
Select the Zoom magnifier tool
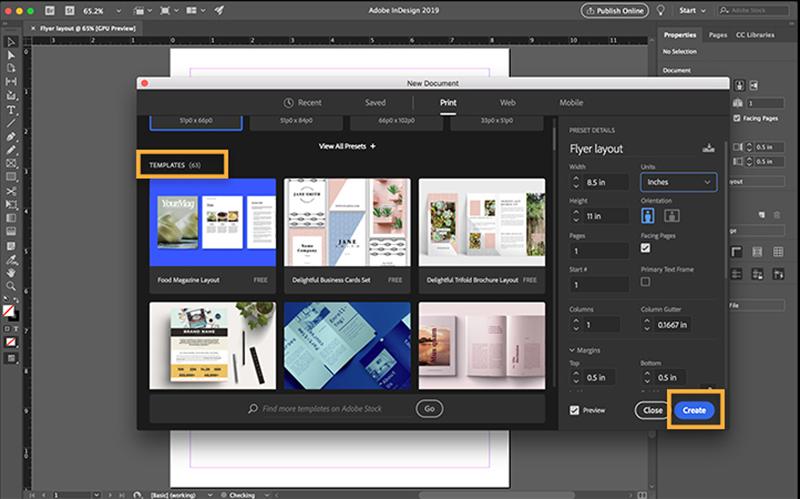(x=11, y=286)
